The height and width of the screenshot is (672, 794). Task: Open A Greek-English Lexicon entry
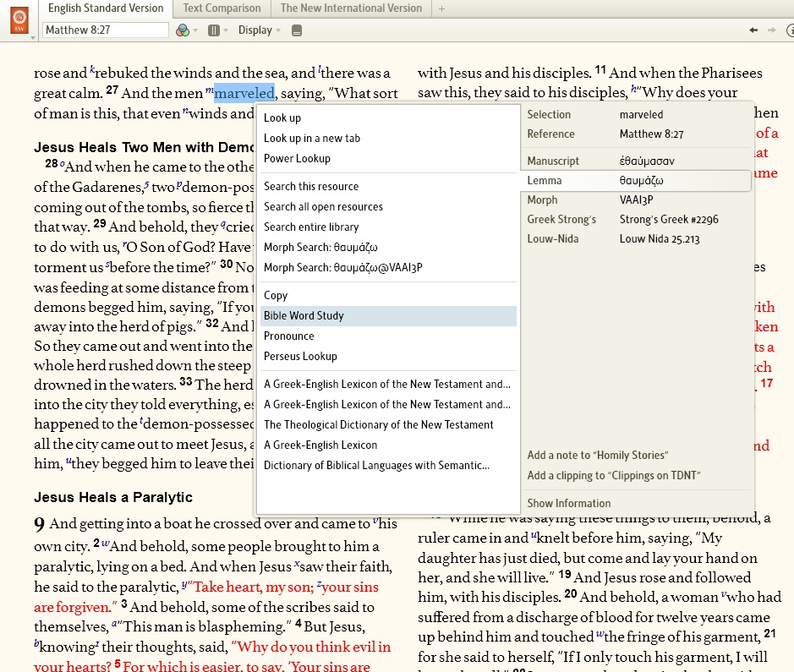point(387,445)
